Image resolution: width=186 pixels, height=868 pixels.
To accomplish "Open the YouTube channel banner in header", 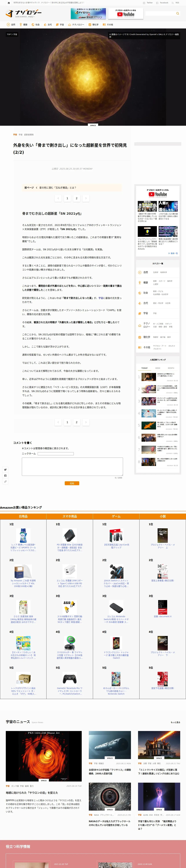I will 125,13.
